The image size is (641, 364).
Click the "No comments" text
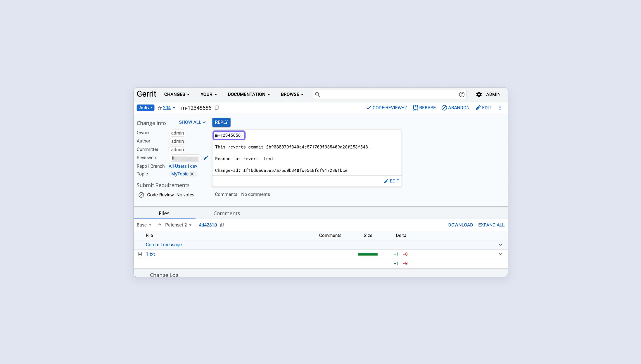tap(255, 194)
